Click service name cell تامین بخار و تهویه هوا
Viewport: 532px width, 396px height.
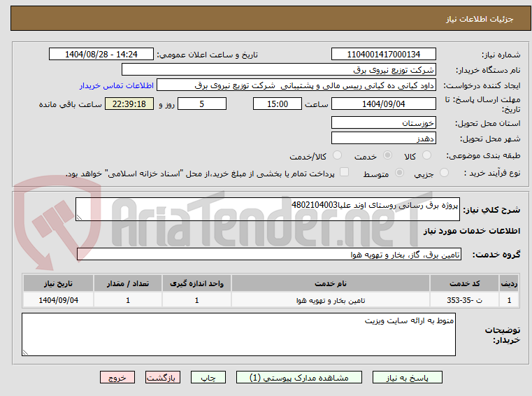[x=331, y=300]
